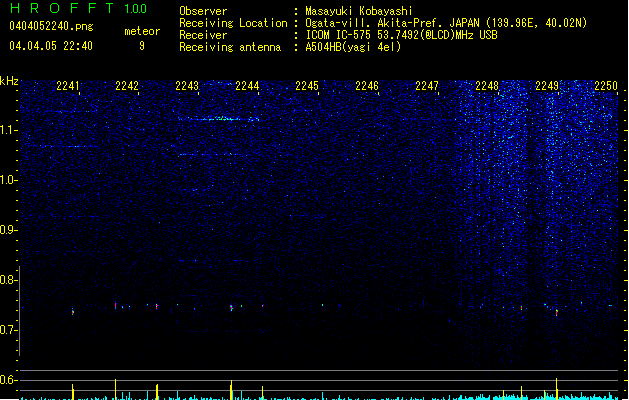Click the 1.0 kHz axis label
Image resolution: width=629 pixels, height=400 pixels.
(x=9, y=180)
